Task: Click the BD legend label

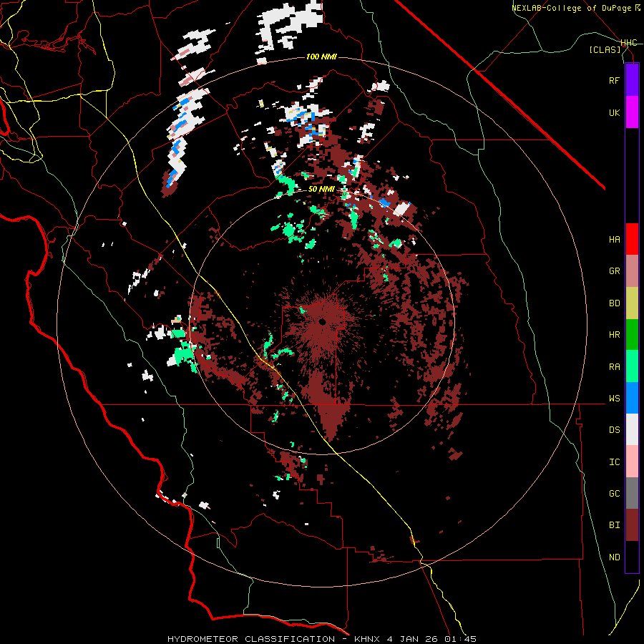Action: point(614,303)
